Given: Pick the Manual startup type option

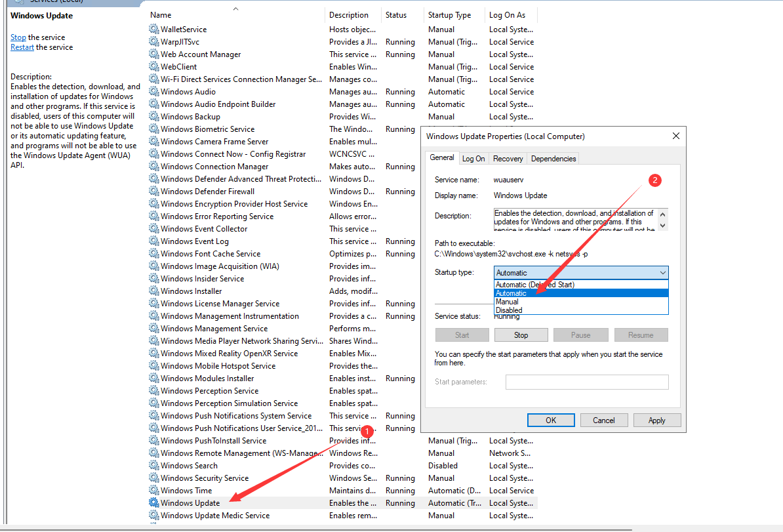Looking at the screenshot, I should [x=508, y=302].
